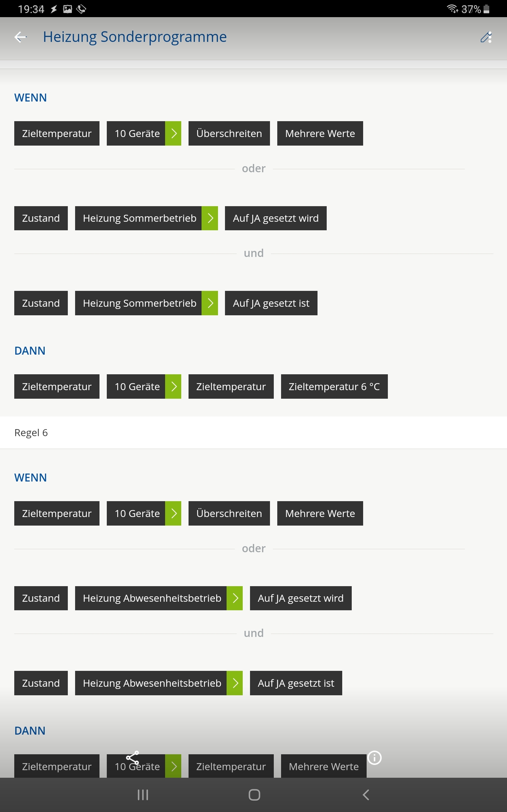Tap the share icon near the bottom
The width and height of the screenshot is (507, 812).
[x=132, y=757]
